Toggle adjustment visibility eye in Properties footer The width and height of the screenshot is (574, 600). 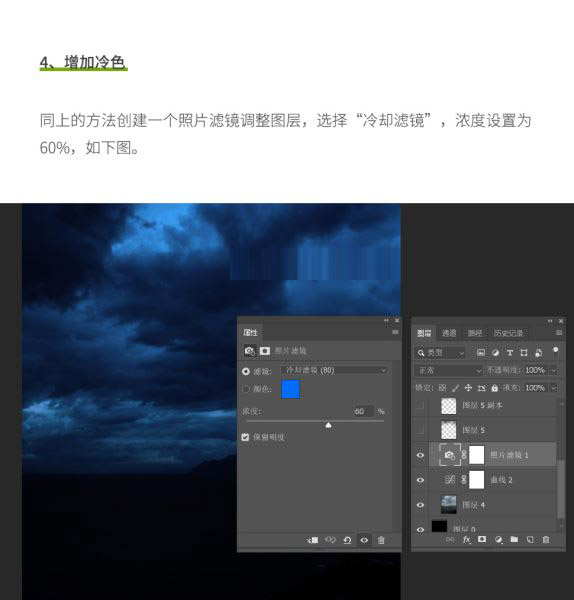pyautogui.click(x=364, y=540)
